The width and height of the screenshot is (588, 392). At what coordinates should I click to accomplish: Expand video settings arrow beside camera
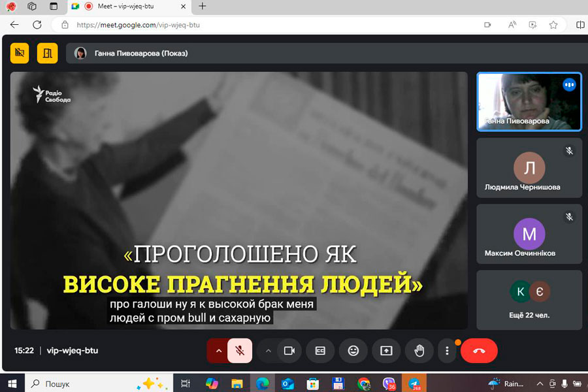268,351
